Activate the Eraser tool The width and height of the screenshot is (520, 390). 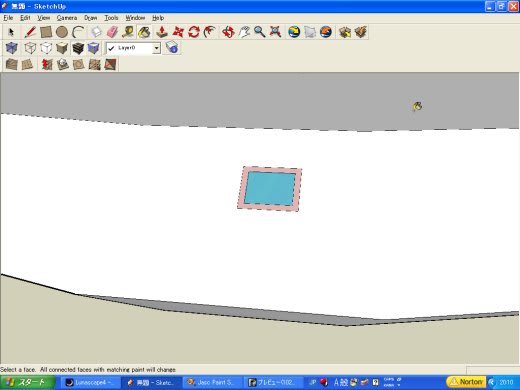[x=112, y=32]
